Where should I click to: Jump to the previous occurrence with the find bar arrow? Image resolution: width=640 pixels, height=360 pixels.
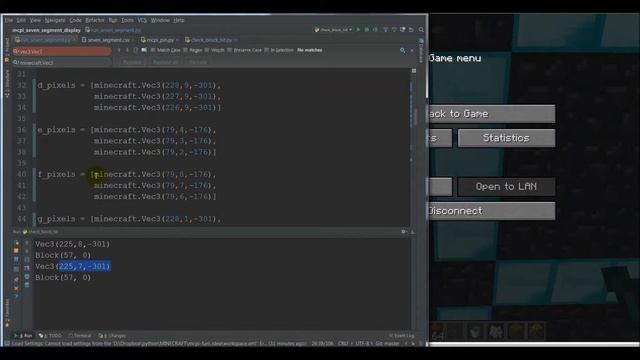tap(119, 50)
